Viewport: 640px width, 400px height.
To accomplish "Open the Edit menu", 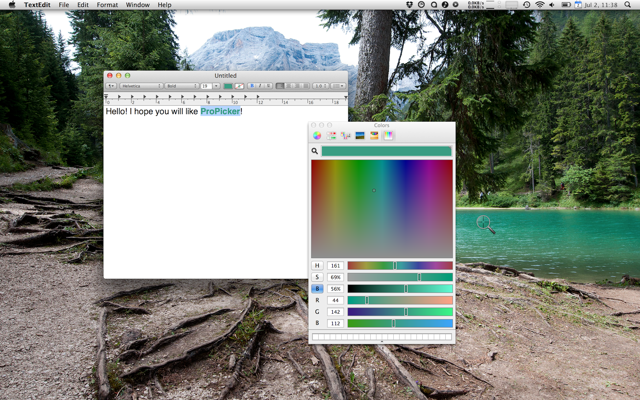I will coord(83,5).
